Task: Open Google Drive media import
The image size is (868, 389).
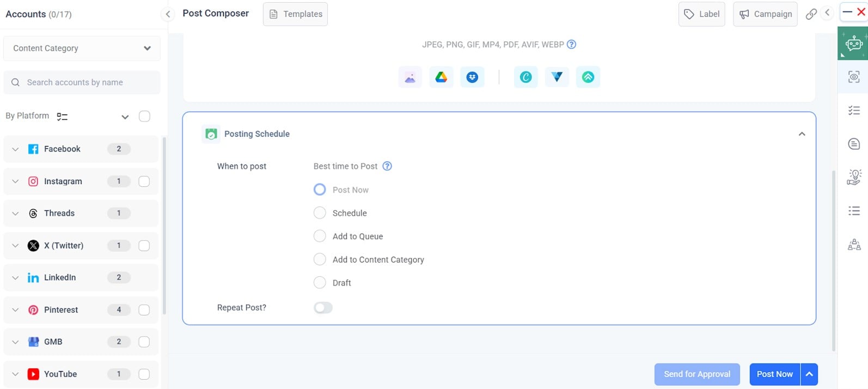Action: pos(441,77)
